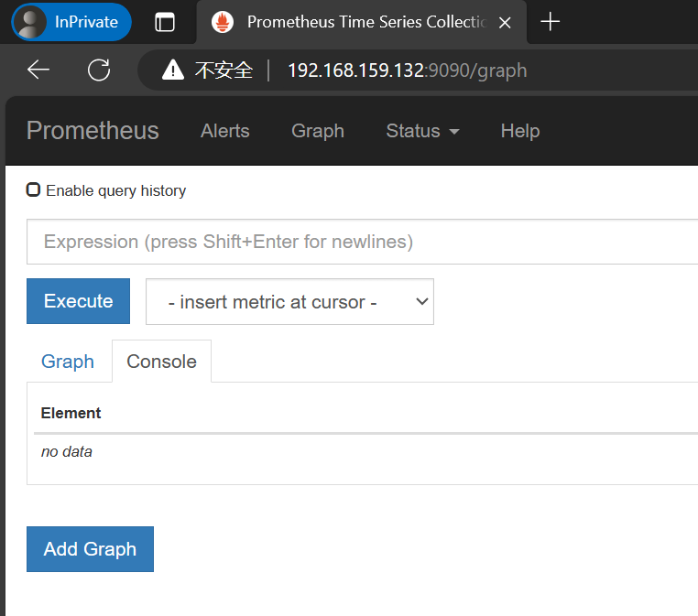This screenshot has width=698, height=616.
Task: Open the insert metric at cursor dropdown
Action: pyautogui.click(x=289, y=301)
